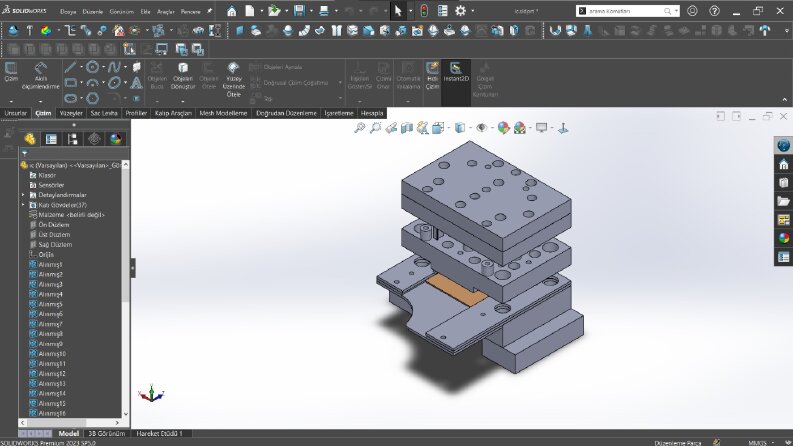Open the DisplayManager color ball tab
The width and height of the screenshot is (793, 446).
tap(116, 139)
